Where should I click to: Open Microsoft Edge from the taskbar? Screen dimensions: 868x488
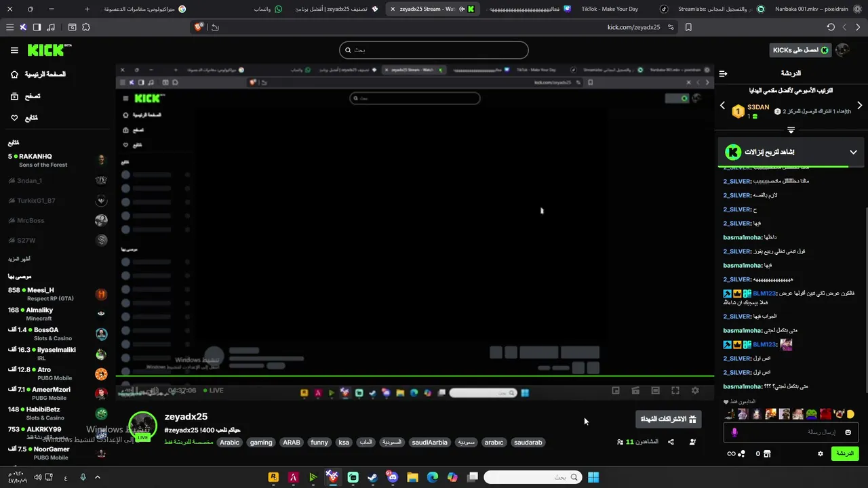point(433,477)
